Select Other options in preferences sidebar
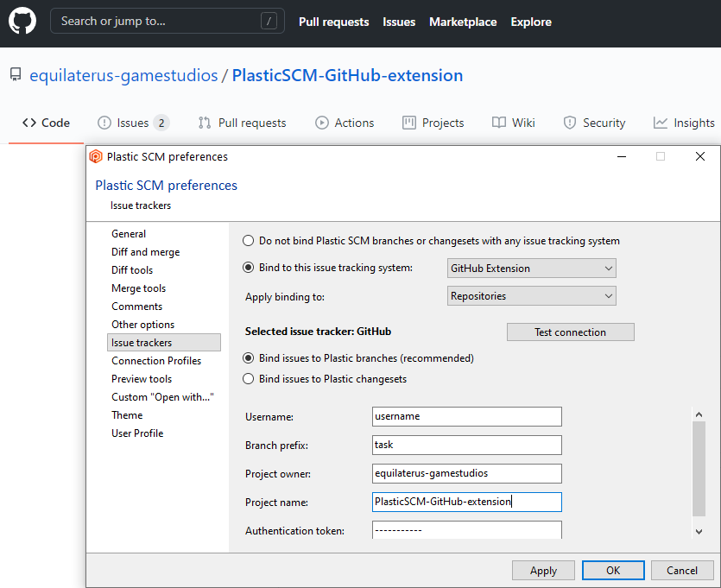This screenshot has height=588, width=721. click(x=143, y=325)
